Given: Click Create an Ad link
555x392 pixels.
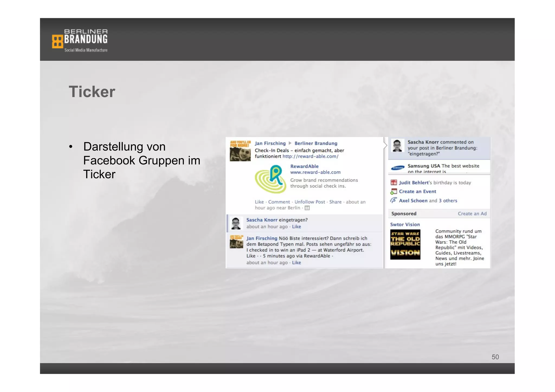Looking at the screenshot, I should (472, 214).
